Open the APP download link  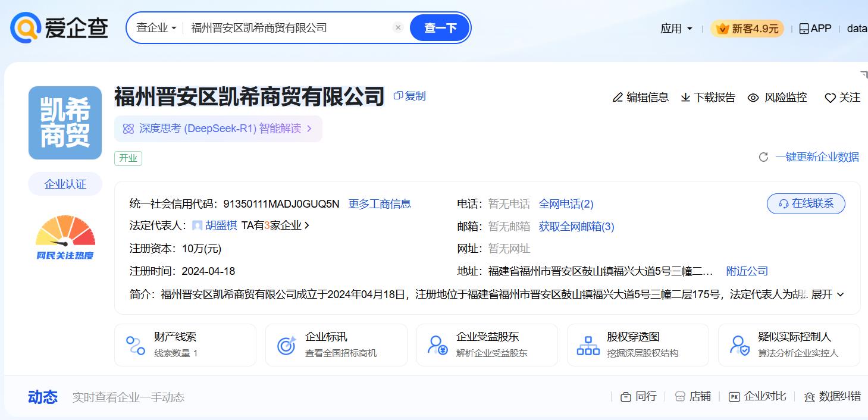(x=815, y=29)
